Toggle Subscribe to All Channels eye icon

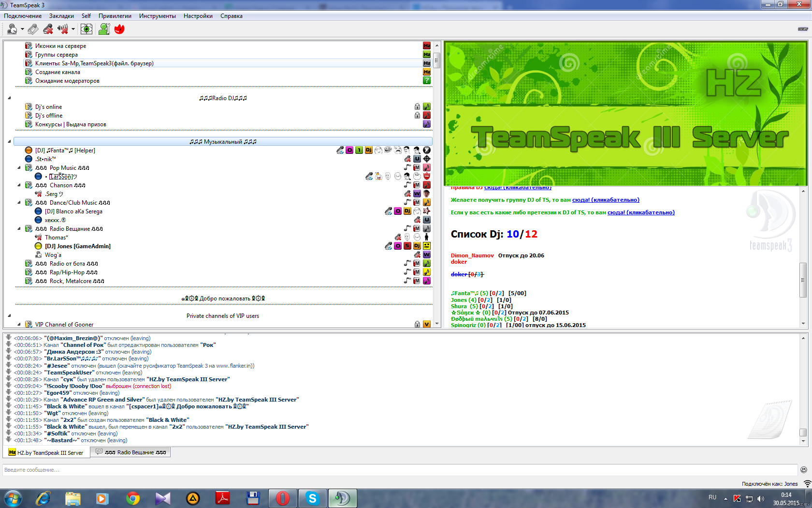[87, 30]
